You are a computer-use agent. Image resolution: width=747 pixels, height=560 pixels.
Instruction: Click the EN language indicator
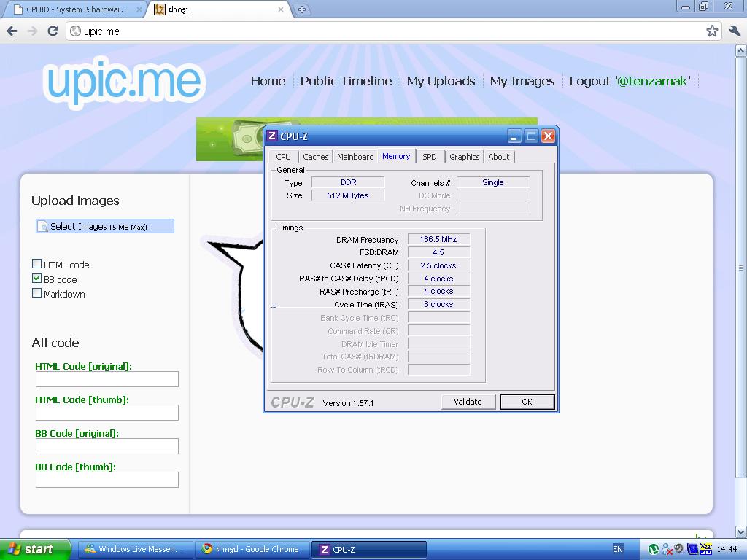click(618, 550)
